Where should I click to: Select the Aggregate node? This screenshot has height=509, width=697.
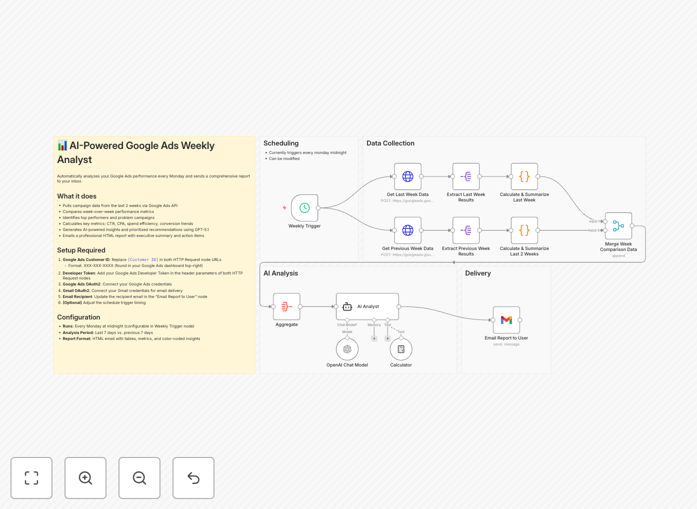(286, 306)
